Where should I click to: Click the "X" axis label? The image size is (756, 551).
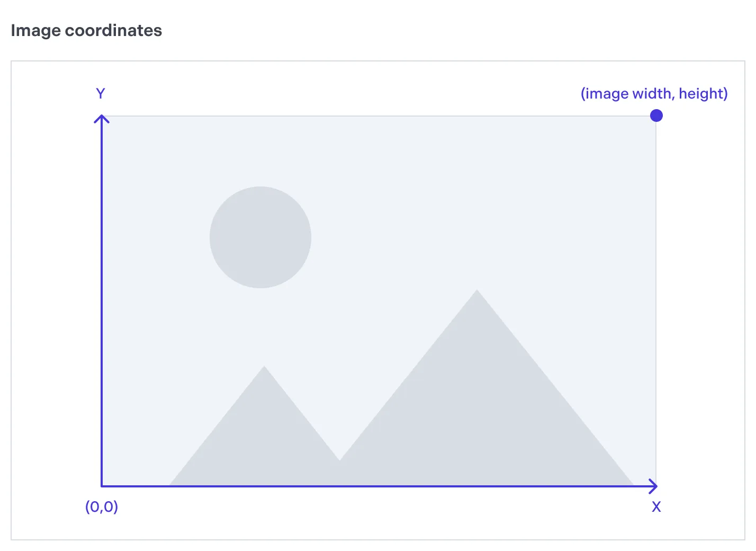tap(656, 507)
